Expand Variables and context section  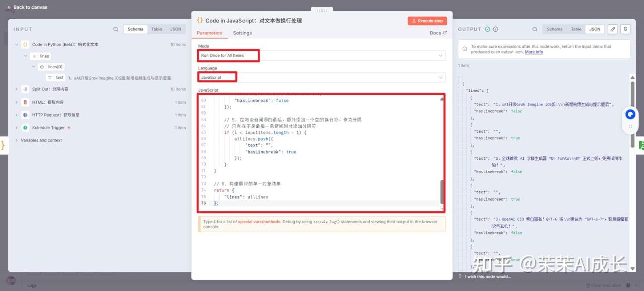pos(17,140)
